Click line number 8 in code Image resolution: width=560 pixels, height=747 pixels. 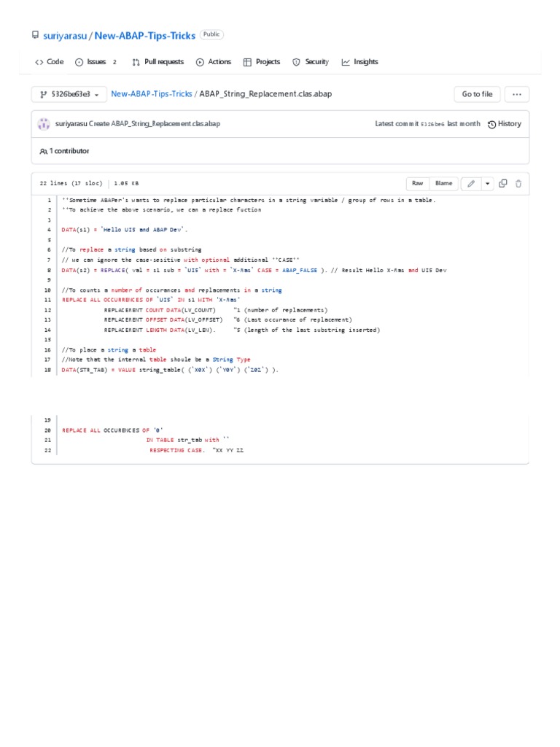[48, 270]
